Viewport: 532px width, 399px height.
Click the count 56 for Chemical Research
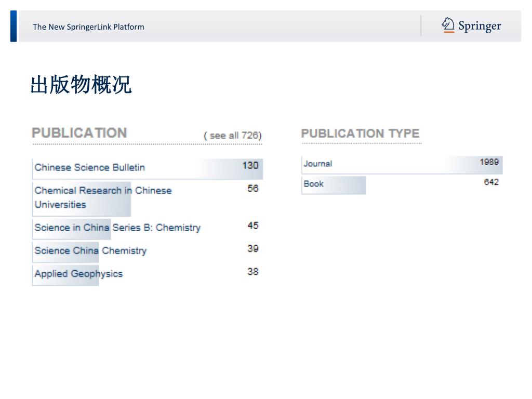coord(253,188)
